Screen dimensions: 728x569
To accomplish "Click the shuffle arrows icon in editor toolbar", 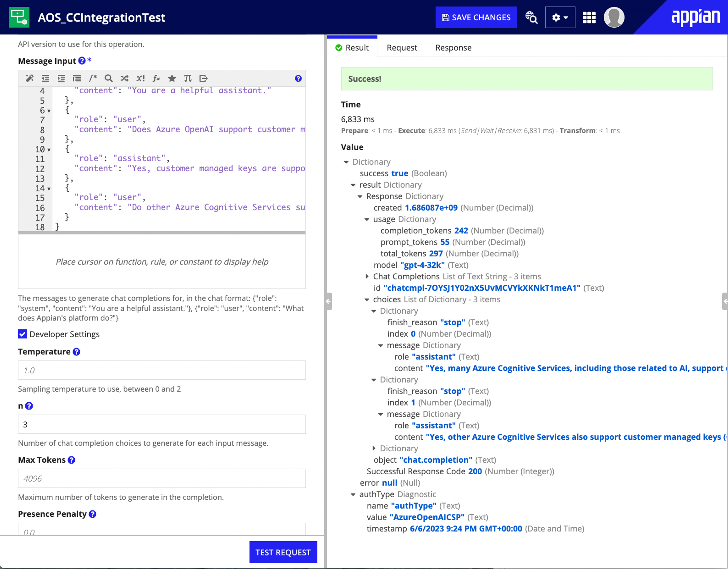I will 124,78.
